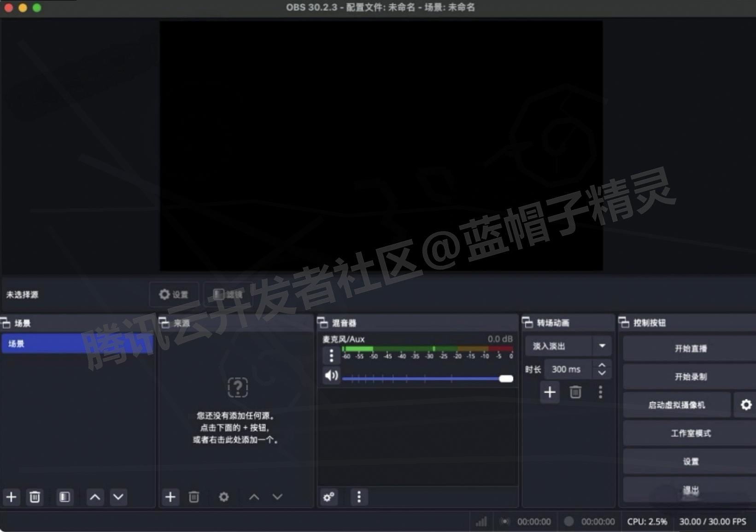756x532 pixels.
Task: Select the 场景 scene in the scene list
Action: pyautogui.click(x=46, y=344)
